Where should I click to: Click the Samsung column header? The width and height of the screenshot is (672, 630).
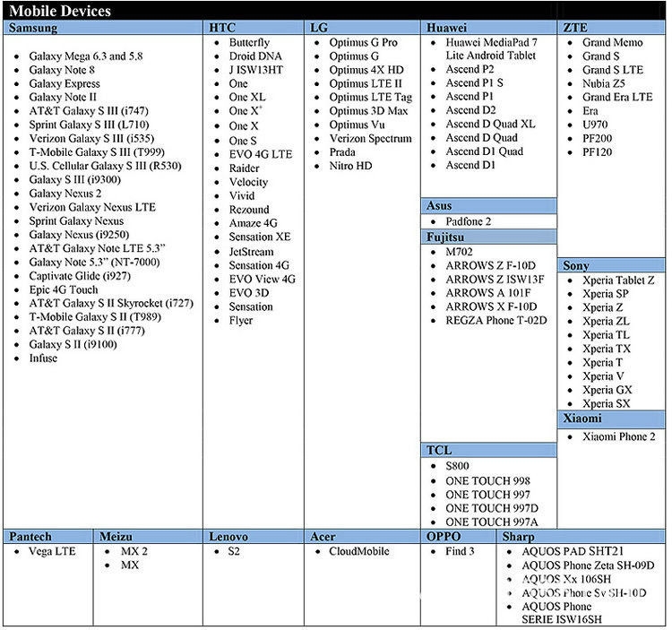103,28
